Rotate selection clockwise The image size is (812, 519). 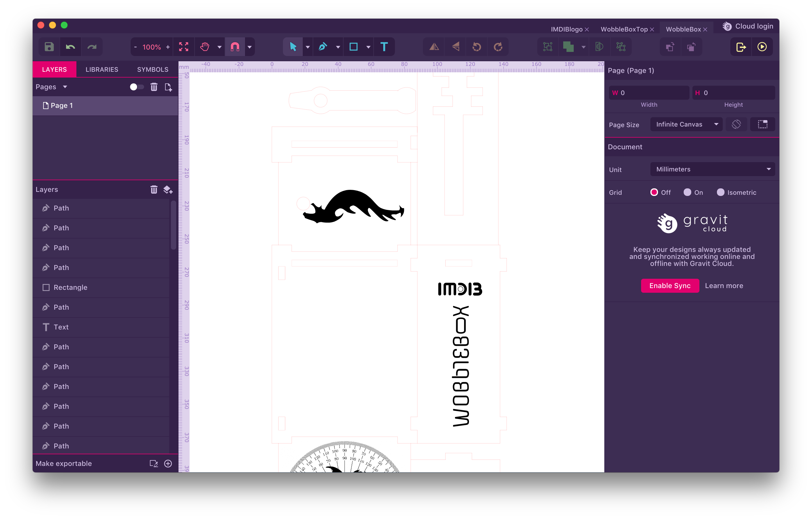click(498, 47)
